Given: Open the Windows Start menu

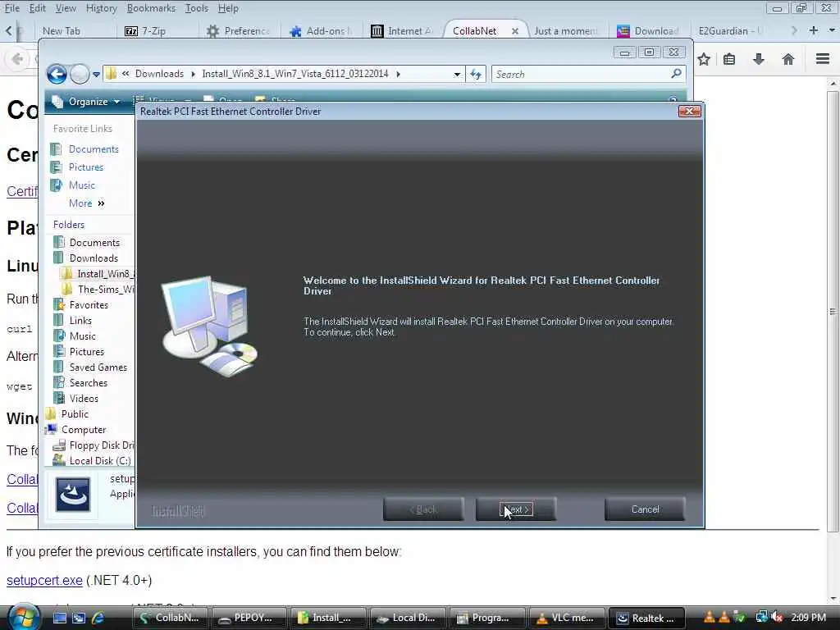Looking at the screenshot, I should [22, 617].
